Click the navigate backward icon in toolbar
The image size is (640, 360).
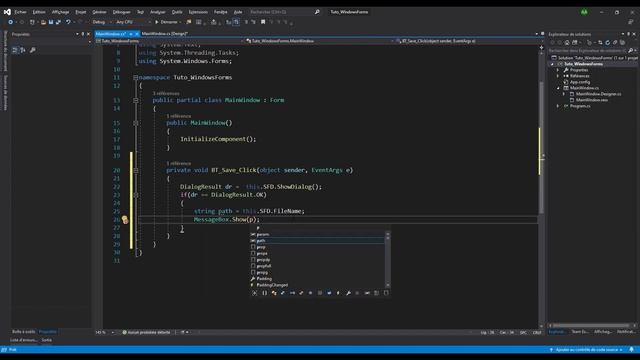[x=10, y=22]
